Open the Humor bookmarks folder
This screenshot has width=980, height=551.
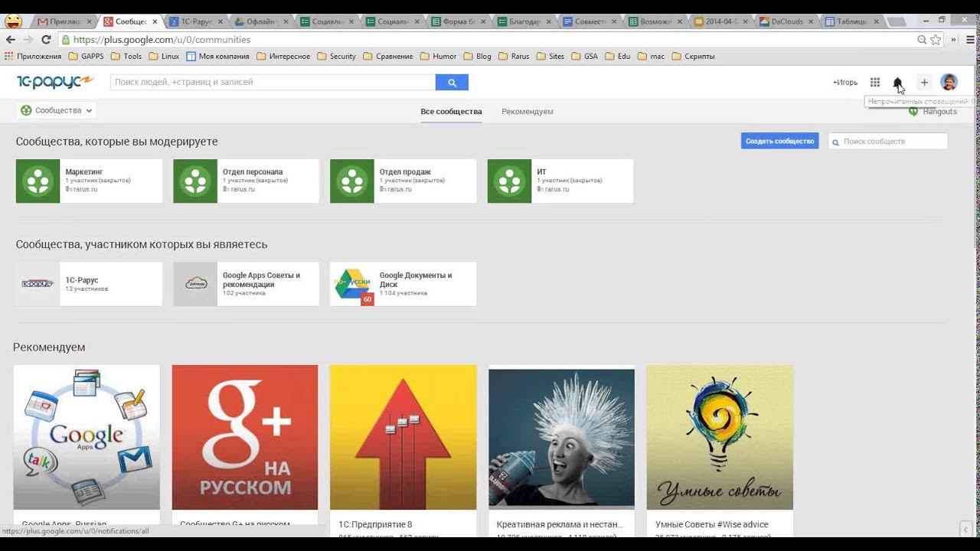click(x=438, y=56)
